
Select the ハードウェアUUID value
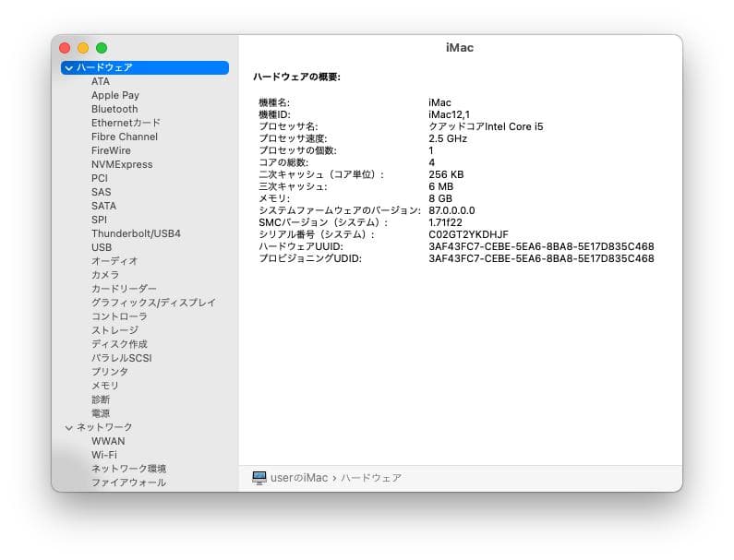pyautogui.click(x=541, y=247)
